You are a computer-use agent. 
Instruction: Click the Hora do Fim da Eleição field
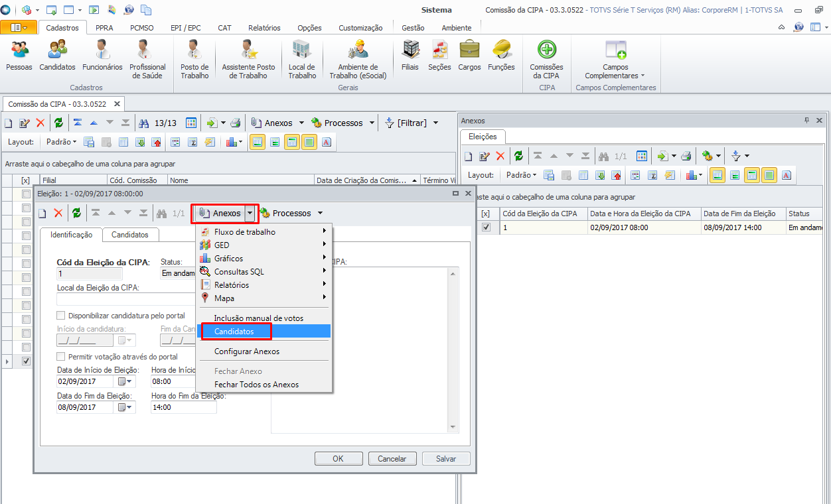[184, 407]
